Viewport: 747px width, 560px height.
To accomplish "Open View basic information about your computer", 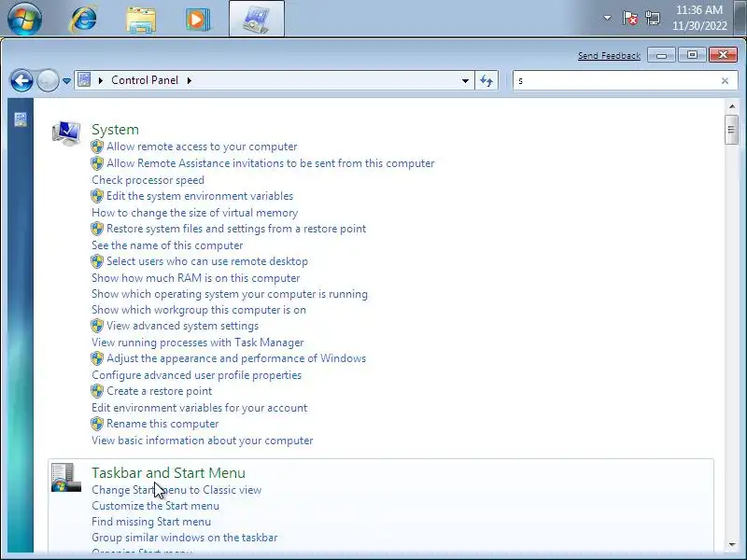I will pyautogui.click(x=202, y=441).
